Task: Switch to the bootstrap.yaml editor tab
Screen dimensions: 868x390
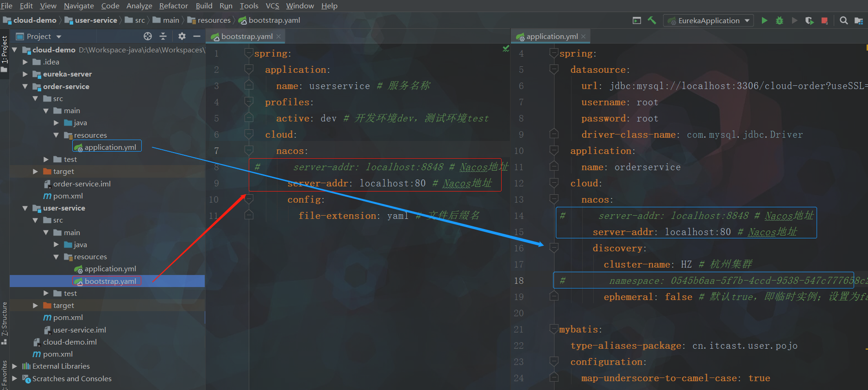Action: coord(246,36)
